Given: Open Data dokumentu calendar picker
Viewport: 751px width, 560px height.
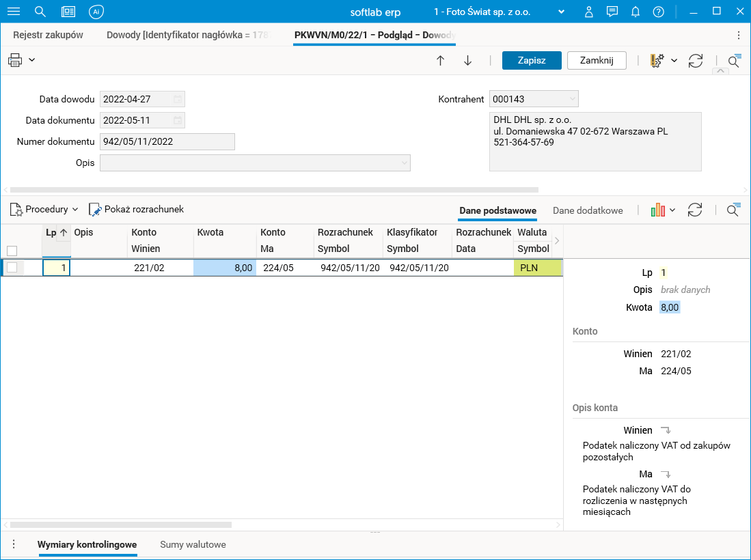Looking at the screenshot, I should tap(178, 120).
